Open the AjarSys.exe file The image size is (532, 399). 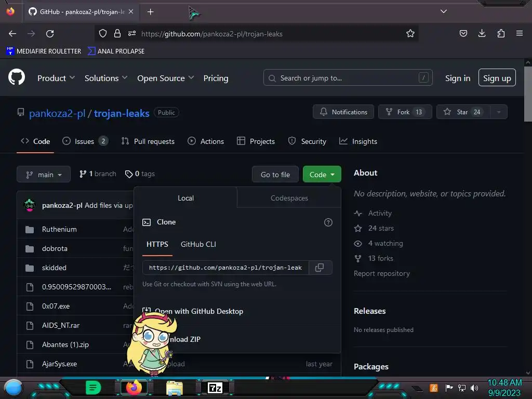[59, 364]
